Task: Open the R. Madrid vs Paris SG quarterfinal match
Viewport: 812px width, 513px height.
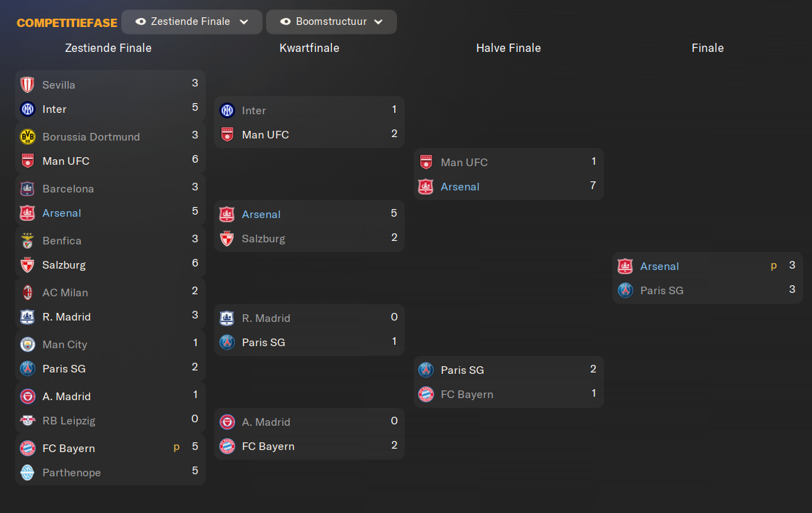Action: pyautogui.click(x=309, y=330)
